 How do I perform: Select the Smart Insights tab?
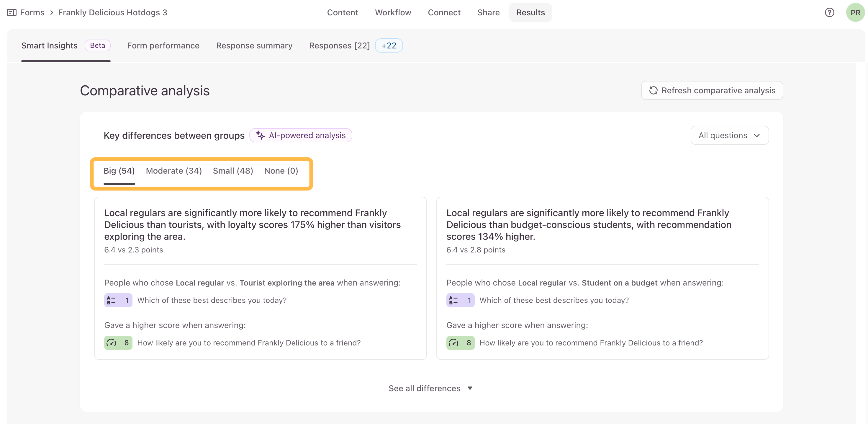(x=49, y=45)
